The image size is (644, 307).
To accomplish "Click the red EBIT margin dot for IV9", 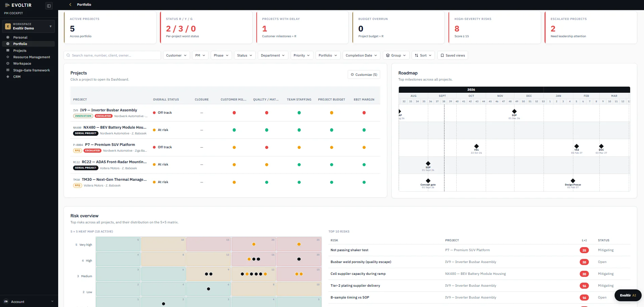I will (364, 113).
